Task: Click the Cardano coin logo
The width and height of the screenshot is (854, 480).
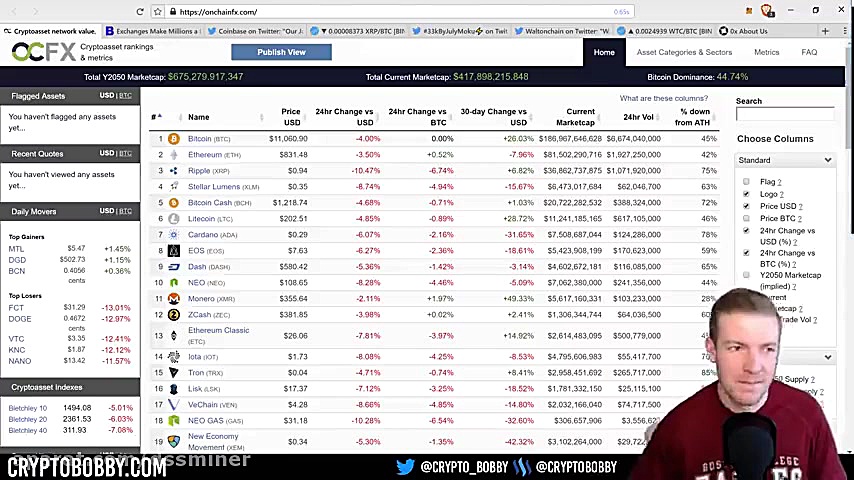Action: pyautogui.click(x=174, y=235)
